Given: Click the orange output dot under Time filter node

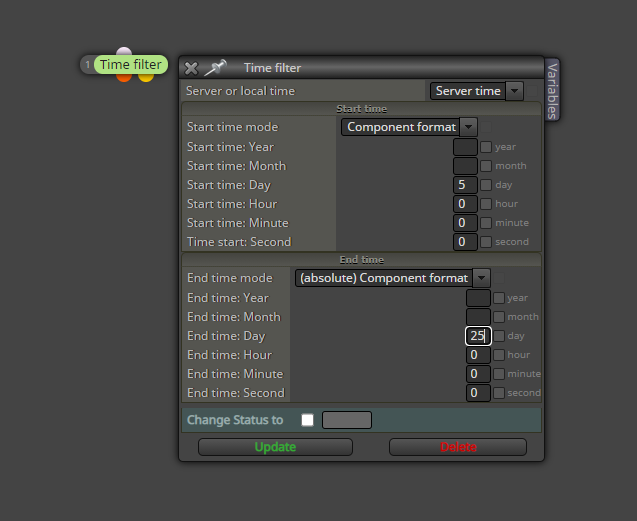Looking at the screenshot, I should pos(124,77).
